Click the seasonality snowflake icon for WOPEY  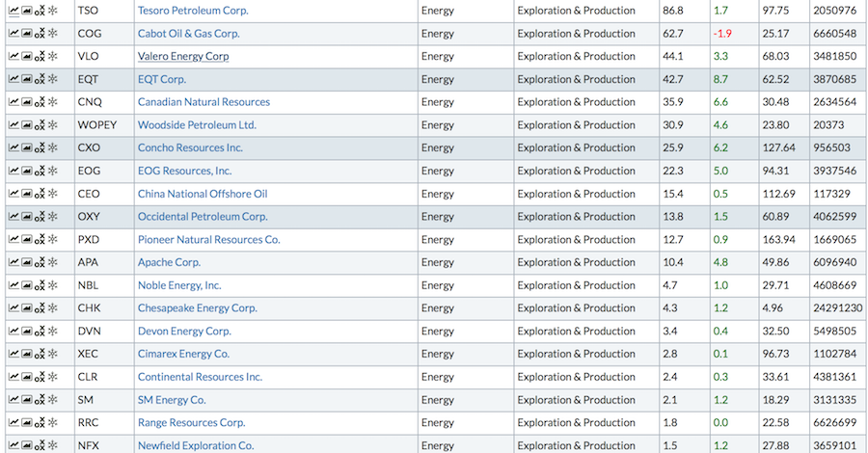(53, 124)
